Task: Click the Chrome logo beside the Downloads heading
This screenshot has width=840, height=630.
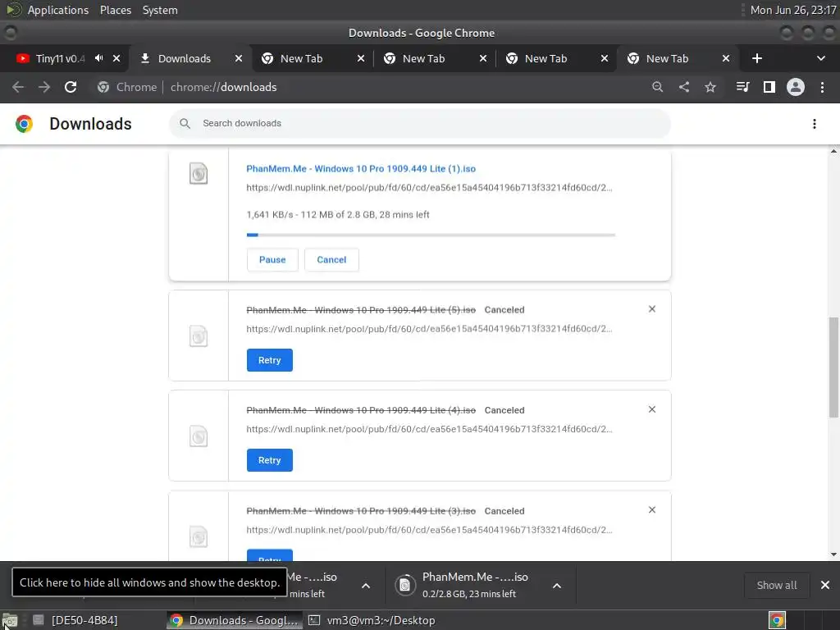Action: 24,124
